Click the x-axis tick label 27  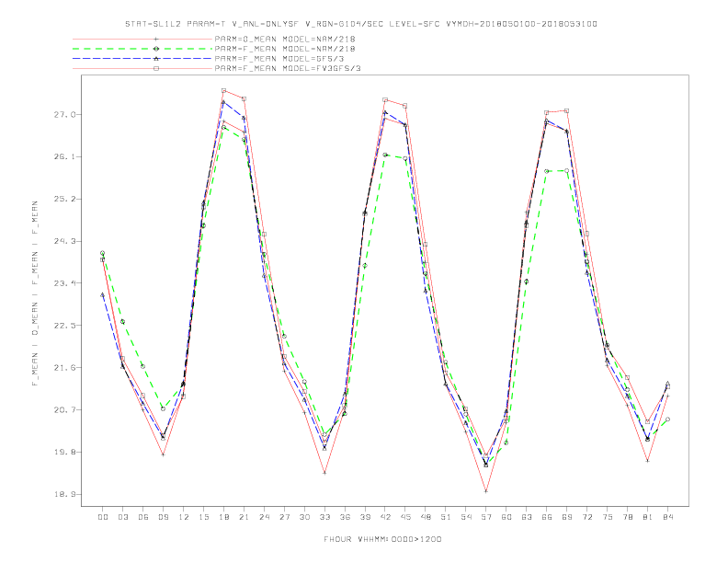click(284, 517)
